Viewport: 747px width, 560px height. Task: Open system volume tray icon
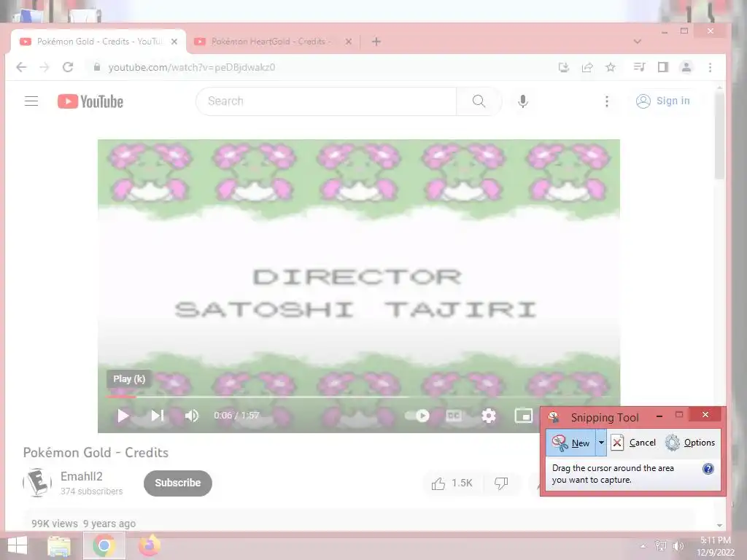coord(678,546)
